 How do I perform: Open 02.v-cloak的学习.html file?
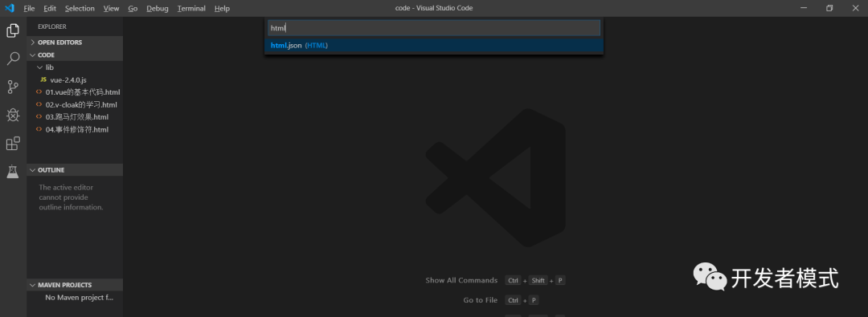(x=75, y=104)
